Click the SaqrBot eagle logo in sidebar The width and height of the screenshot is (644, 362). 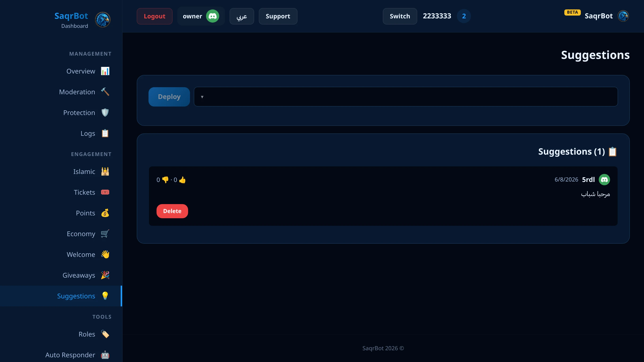click(x=103, y=20)
